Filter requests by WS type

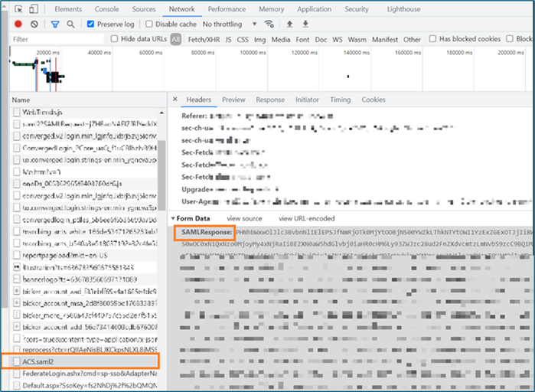point(338,40)
